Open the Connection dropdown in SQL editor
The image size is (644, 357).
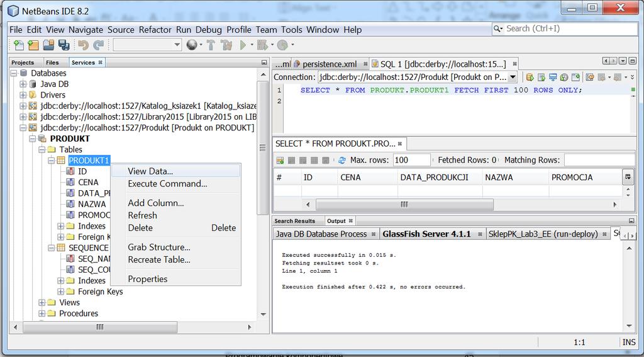tap(513, 77)
